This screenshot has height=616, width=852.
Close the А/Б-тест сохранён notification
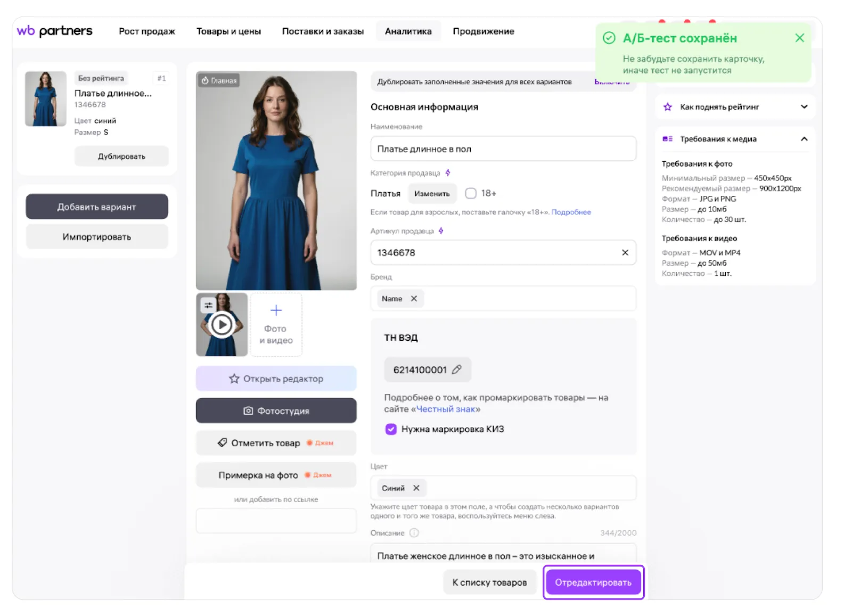[799, 38]
